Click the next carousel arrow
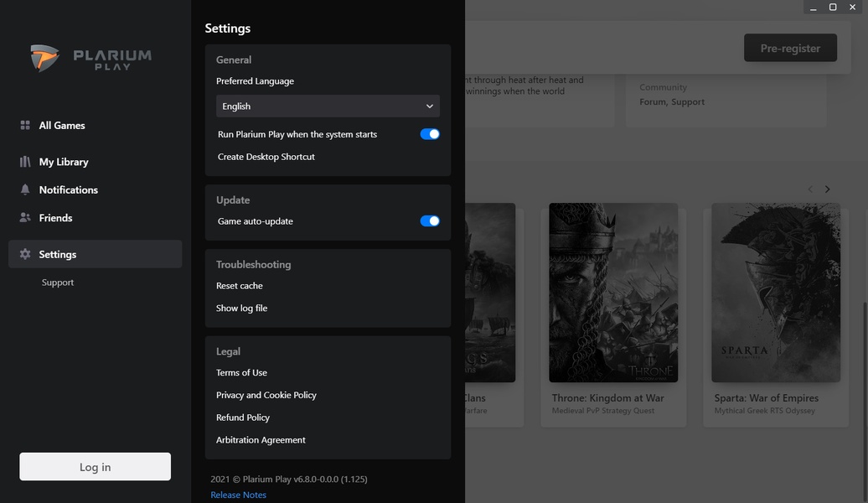The image size is (868, 503). tap(827, 189)
